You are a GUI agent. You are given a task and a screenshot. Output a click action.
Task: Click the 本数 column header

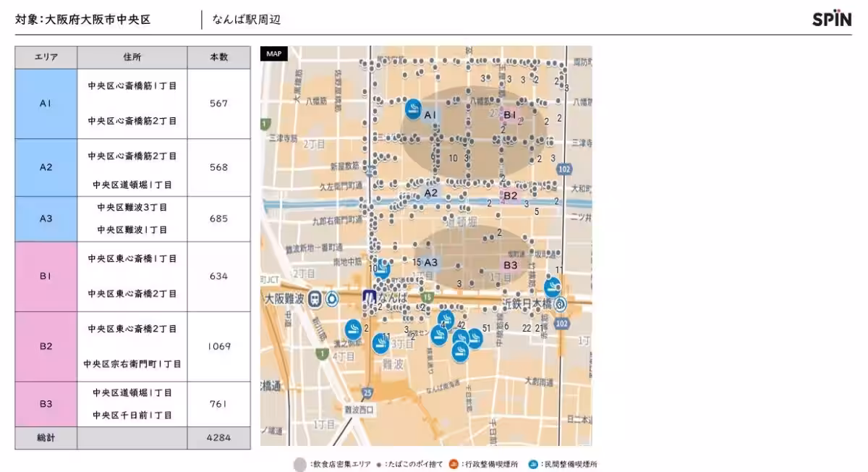[219, 57]
